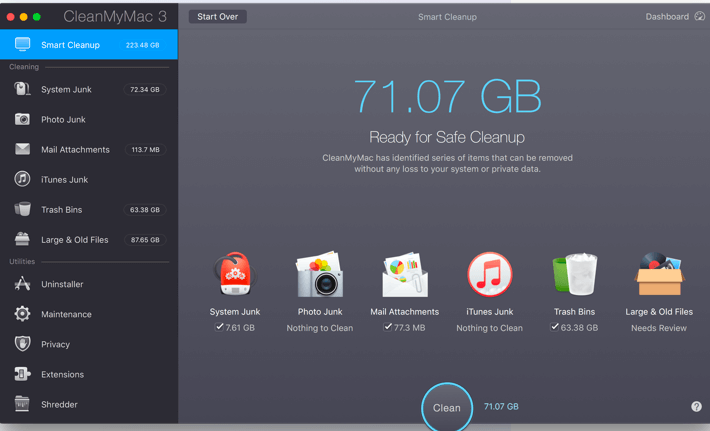This screenshot has width=710, height=431.
Task: Click the Photo Junk camera icon in sidebar
Action: [22, 119]
